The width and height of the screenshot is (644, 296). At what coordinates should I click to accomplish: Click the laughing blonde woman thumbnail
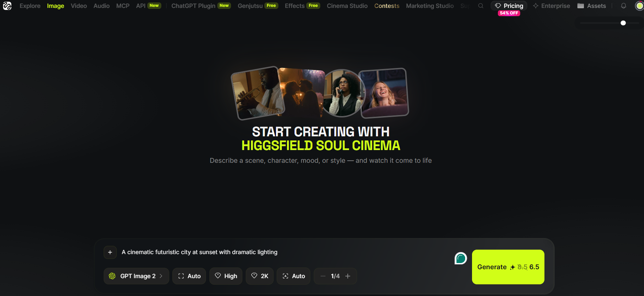click(x=383, y=93)
